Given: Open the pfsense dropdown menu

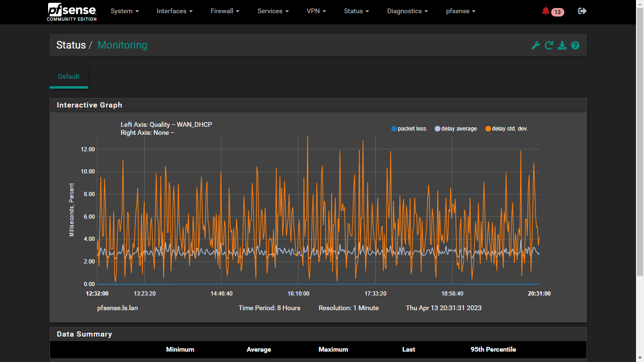Looking at the screenshot, I should [461, 11].
